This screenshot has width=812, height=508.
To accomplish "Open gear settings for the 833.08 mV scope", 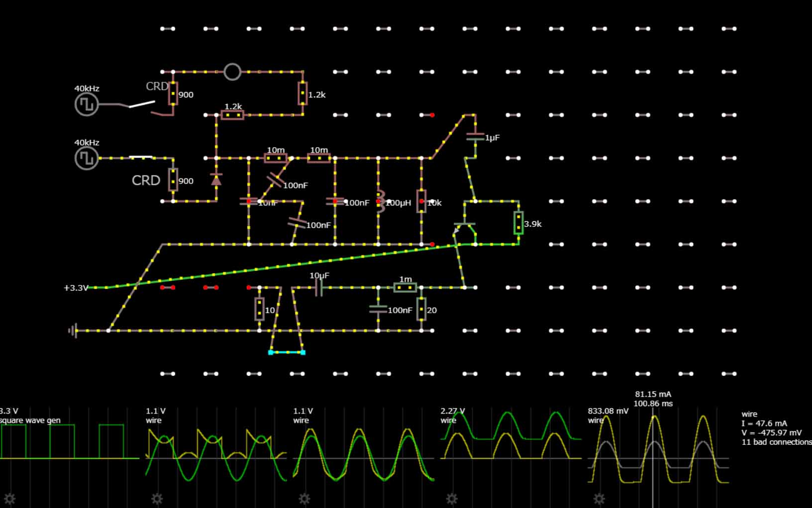I will (x=599, y=499).
